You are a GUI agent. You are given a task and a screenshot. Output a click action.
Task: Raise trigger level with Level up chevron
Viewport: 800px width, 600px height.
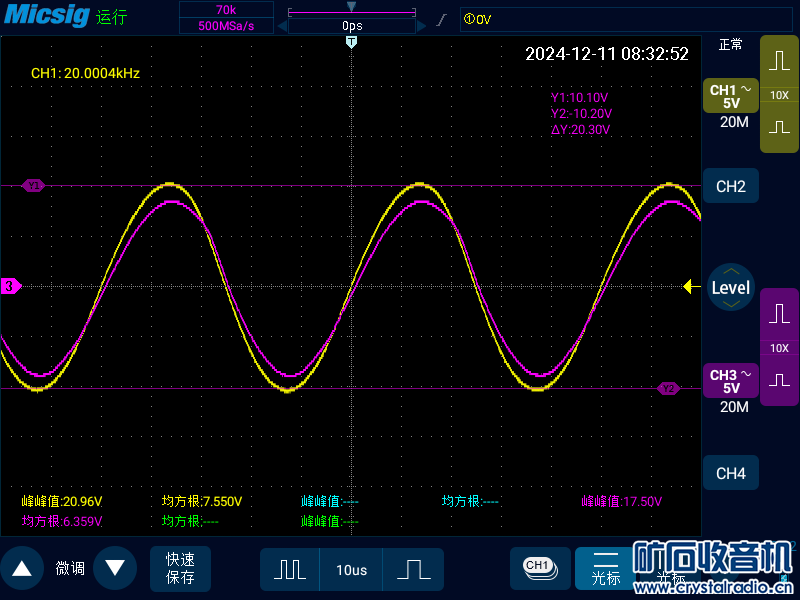click(x=731, y=271)
